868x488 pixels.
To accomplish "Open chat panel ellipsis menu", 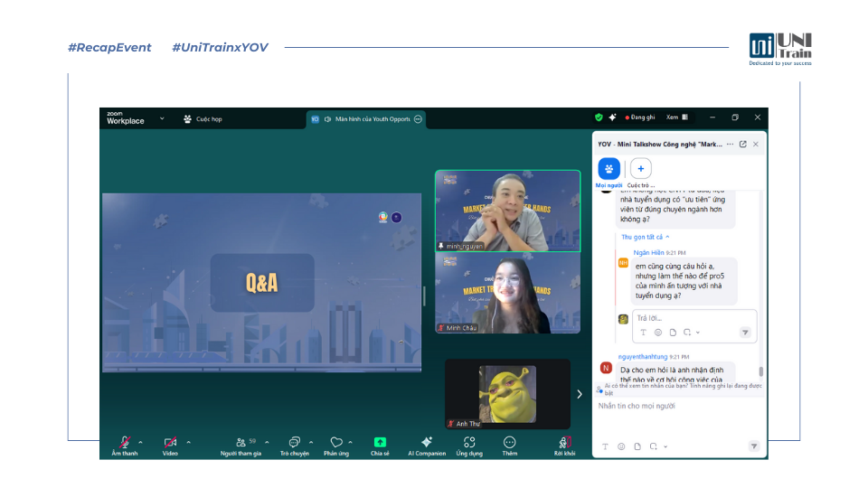I will (x=731, y=144).
